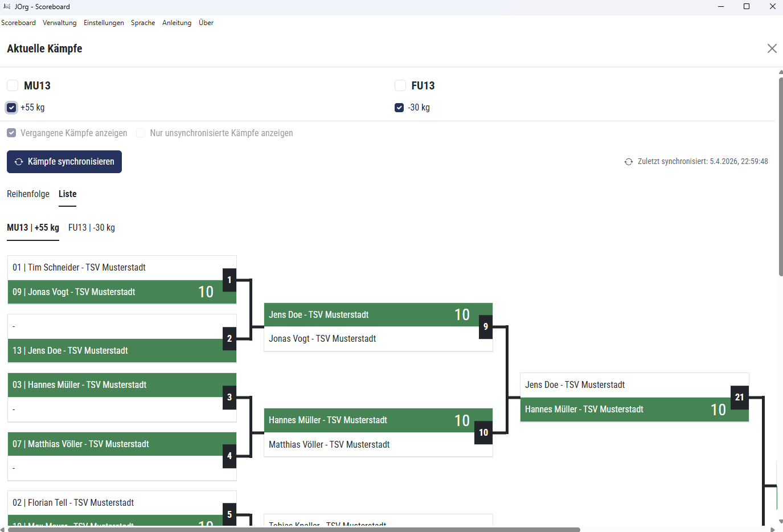Toggle the MU13 age group checkbox
This screenshot has width=783, height=532.
click(13, 85)
